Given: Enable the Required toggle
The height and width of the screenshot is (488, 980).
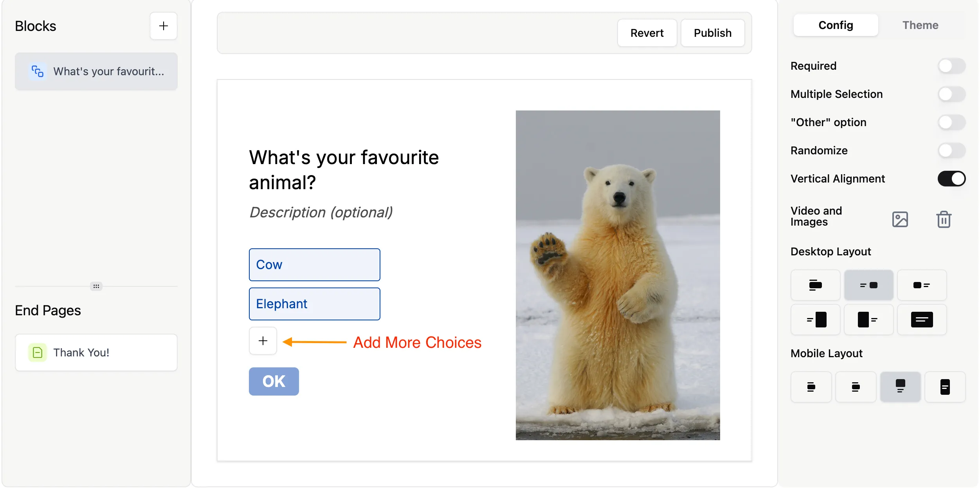Looking at the screenshot, I should pos(951,66).
